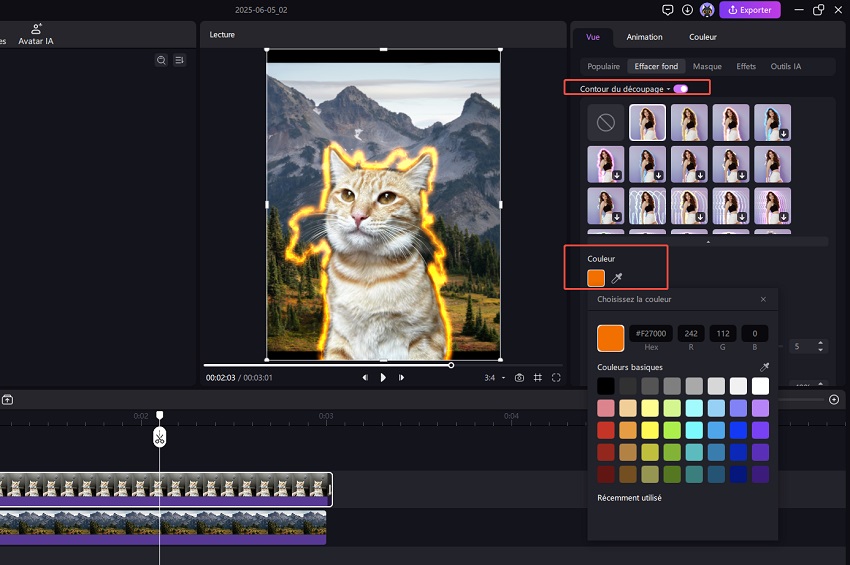This screenshot has width=850, height=565.
Task: Collapse the Contour du découpage section arrow
Action: [x=668, y=89]
